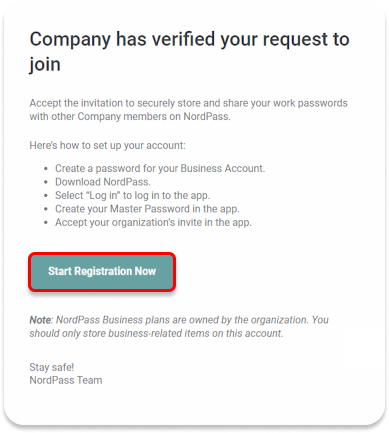389x433 pixels.
Task: Select 'Accept your organization's invite' step
Action: (x=153, y=222)
